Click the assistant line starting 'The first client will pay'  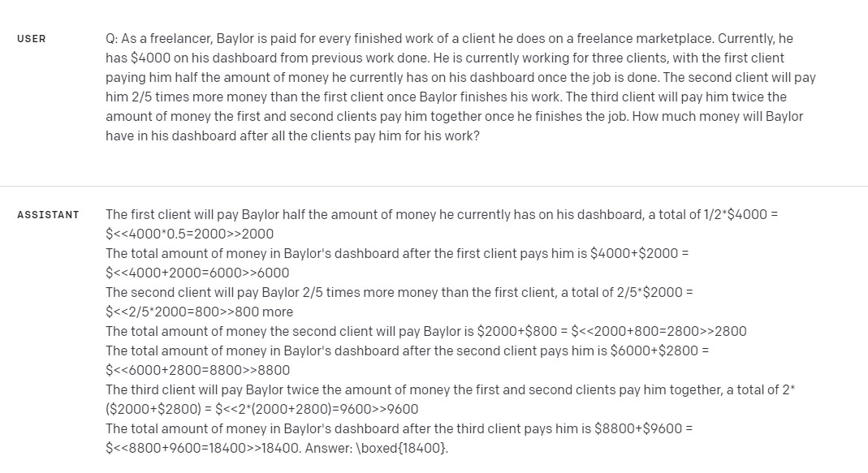pos(441,215)
